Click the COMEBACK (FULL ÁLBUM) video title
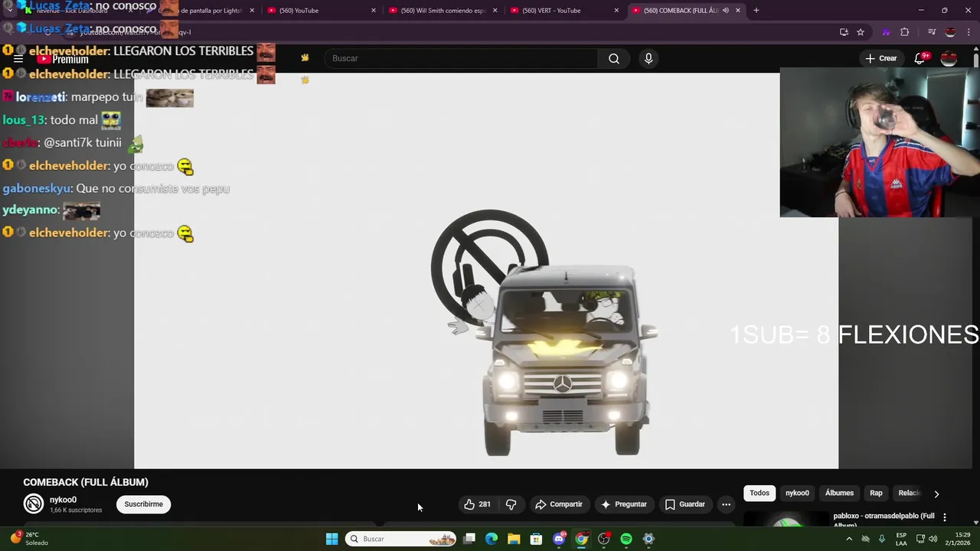Image resolution: width=980 pixels, height=551 pixels. [86, 482]
